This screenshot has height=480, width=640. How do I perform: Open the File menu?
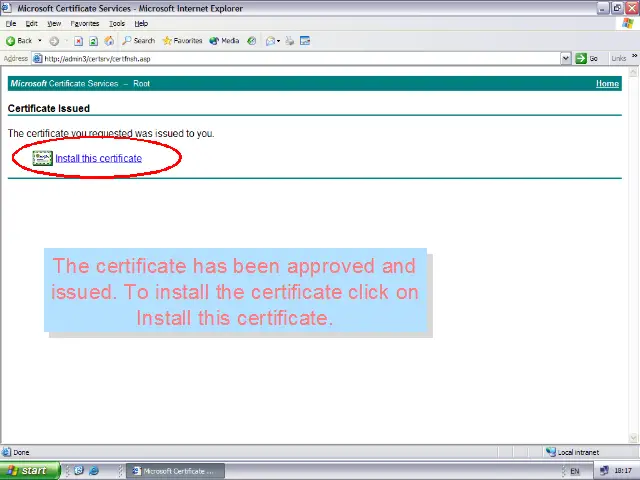11,24
